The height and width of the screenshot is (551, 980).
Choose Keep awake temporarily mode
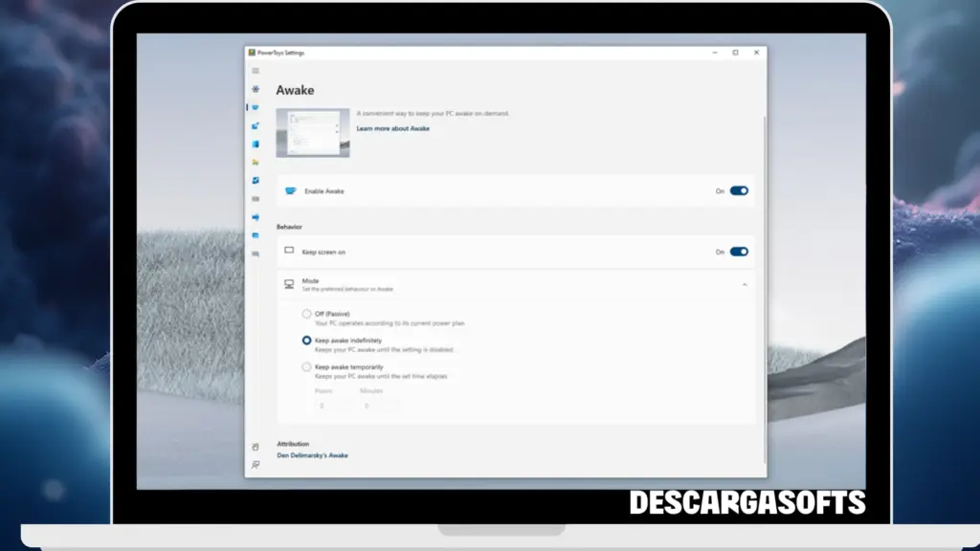coord(307,365)
